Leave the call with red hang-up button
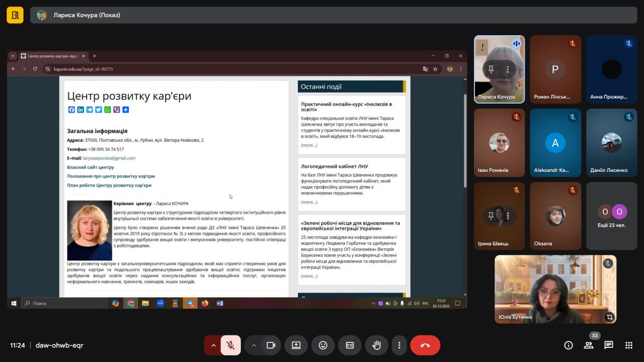Image resolution: width=644 pixels, height=362 pixels. 425,345
